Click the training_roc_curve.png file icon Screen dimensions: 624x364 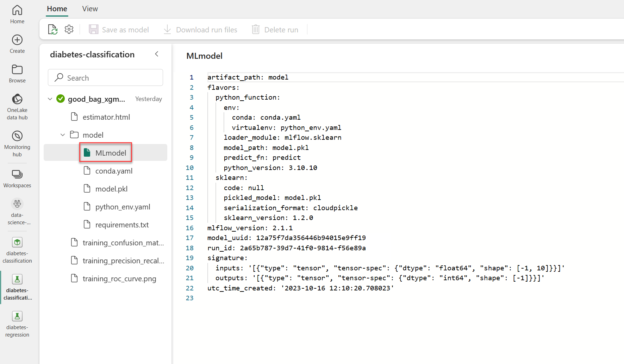tap(74, 278)
